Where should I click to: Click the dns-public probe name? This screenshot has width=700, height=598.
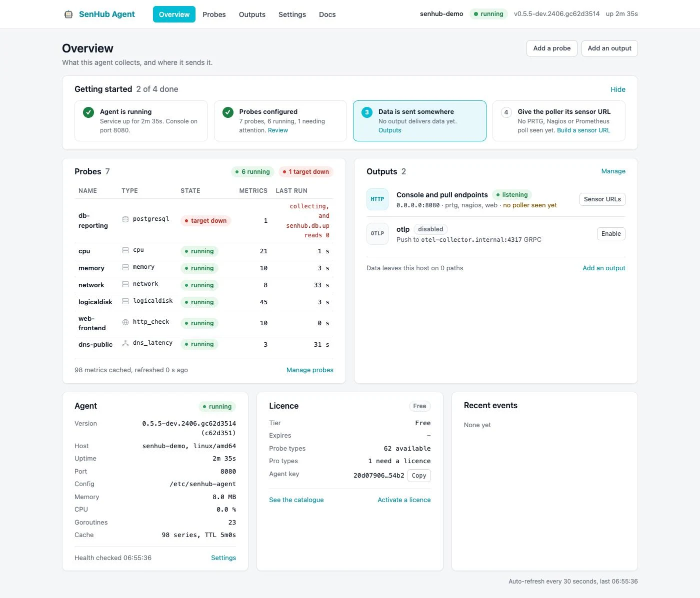pos(95,345)
